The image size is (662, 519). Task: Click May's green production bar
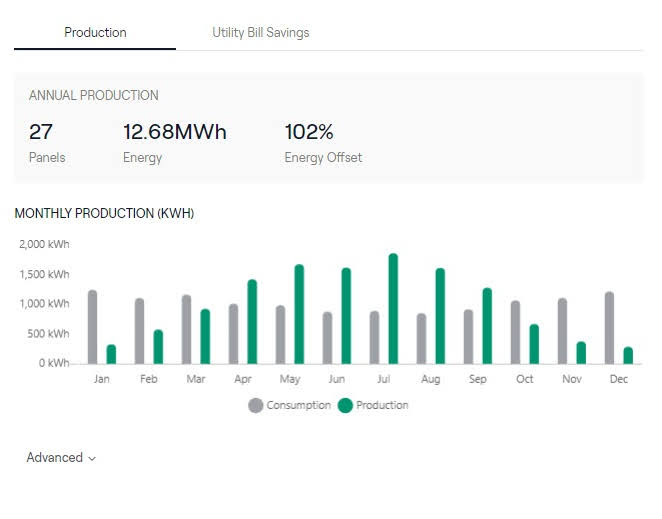[299, 314]
